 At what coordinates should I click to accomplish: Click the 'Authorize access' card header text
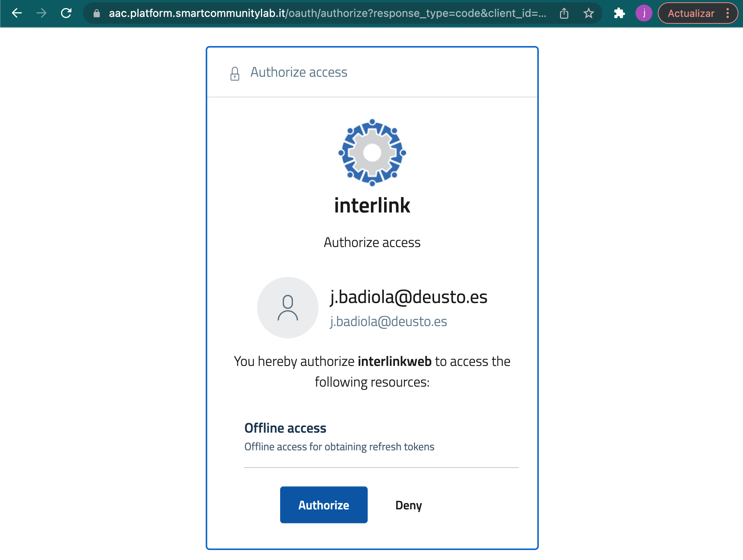(x=299, y=72)
